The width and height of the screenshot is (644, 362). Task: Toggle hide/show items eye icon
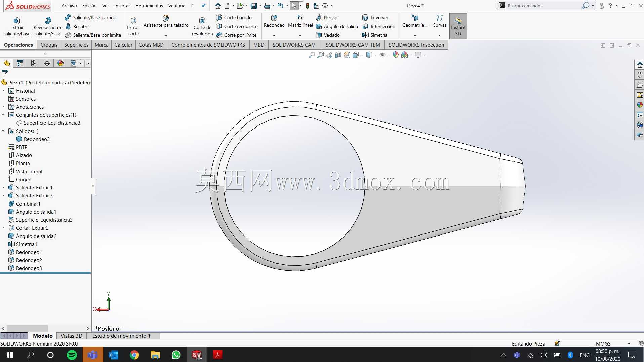click(x=382, y=55)
